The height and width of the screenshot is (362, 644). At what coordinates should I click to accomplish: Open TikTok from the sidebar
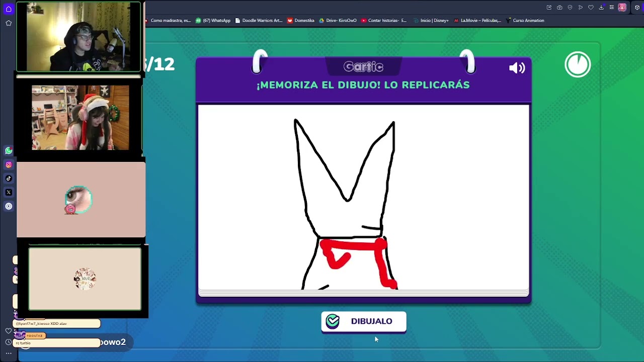pos(9,178)
